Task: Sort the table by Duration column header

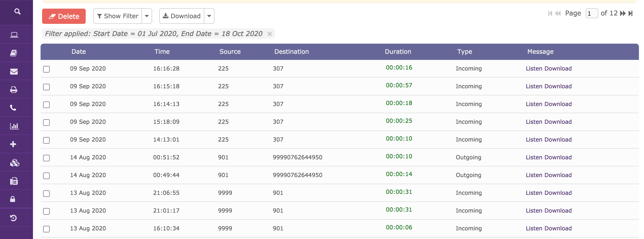Action: (x=398, y=52)
